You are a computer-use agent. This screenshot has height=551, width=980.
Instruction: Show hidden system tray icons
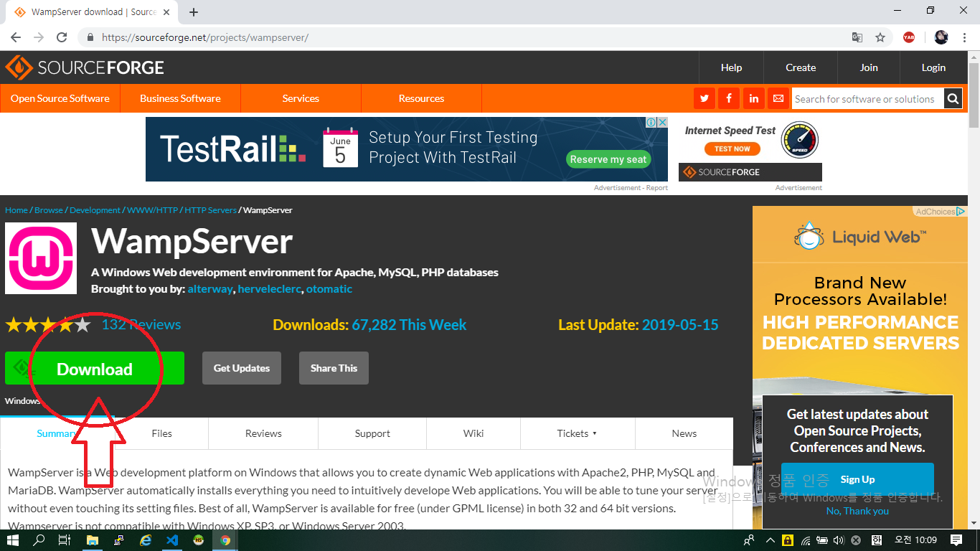770,540
